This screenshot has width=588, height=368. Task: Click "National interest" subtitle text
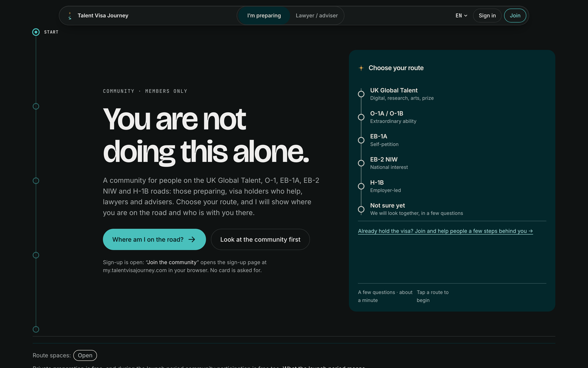[389, 167]
